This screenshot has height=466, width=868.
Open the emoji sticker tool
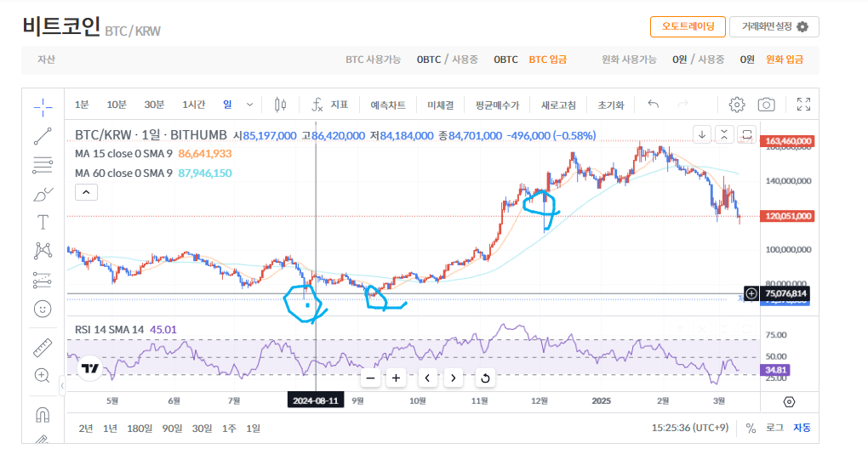click(43, 309)
